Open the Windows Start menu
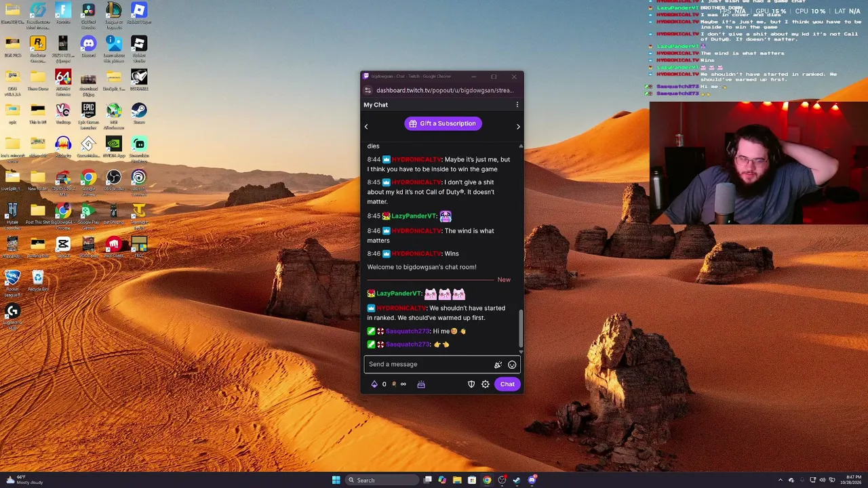 [x=336, y=480]
